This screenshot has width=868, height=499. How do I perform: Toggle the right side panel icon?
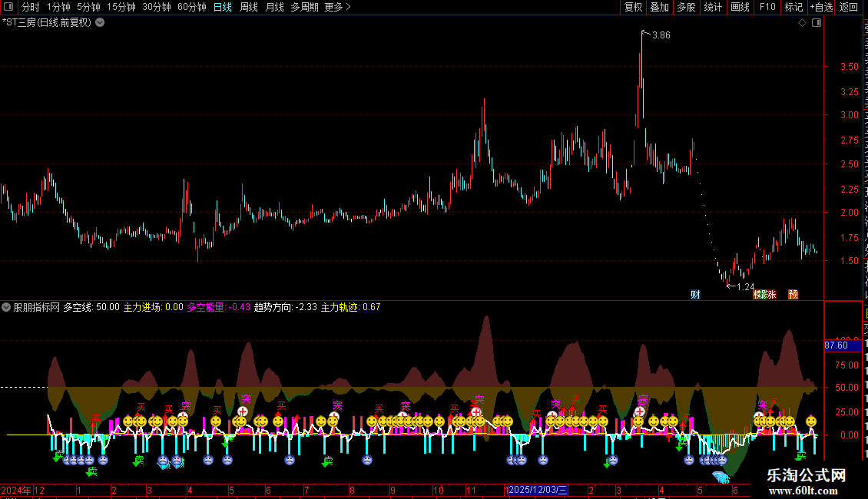[817, 23]
